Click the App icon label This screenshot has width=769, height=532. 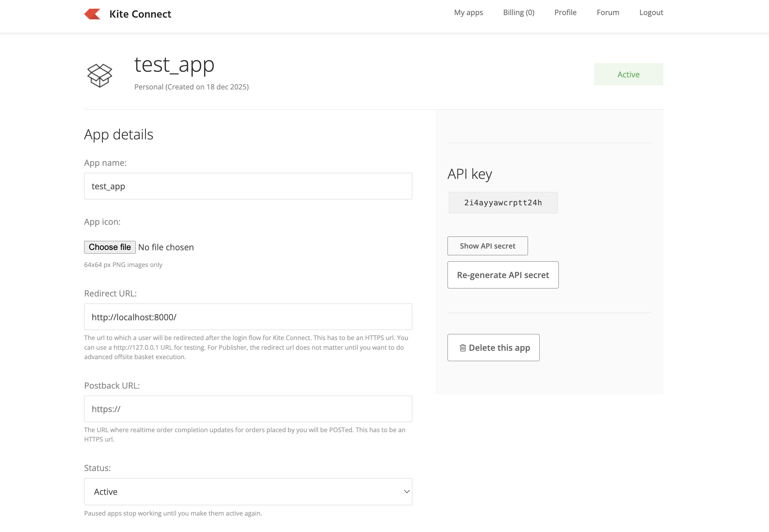(x=102, y=222)
